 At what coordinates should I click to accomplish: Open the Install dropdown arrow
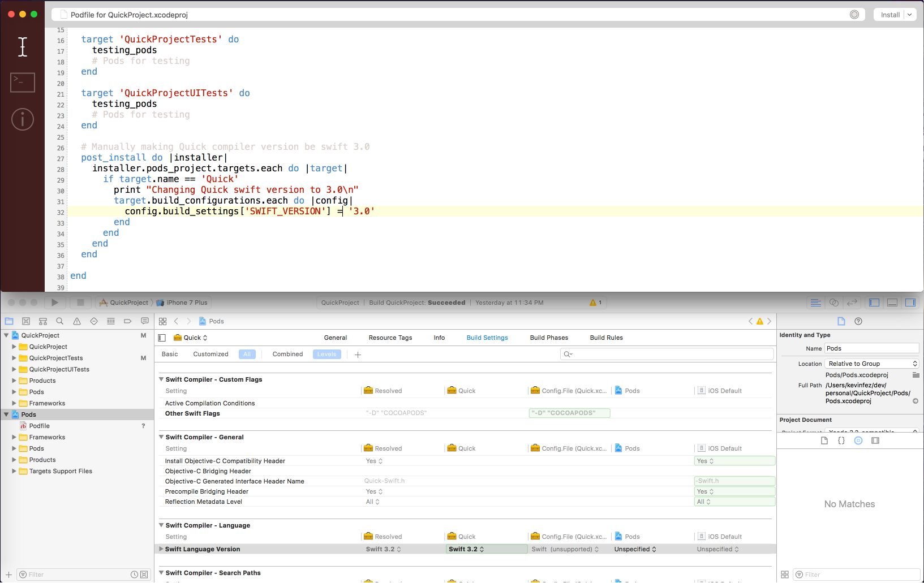pyautogui.click(x=910, y=15)
